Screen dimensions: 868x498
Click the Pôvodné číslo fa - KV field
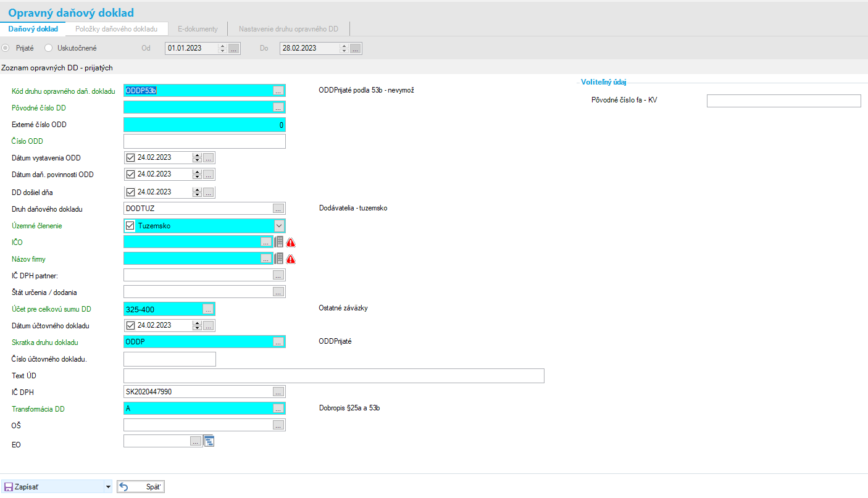click(783, 101)
